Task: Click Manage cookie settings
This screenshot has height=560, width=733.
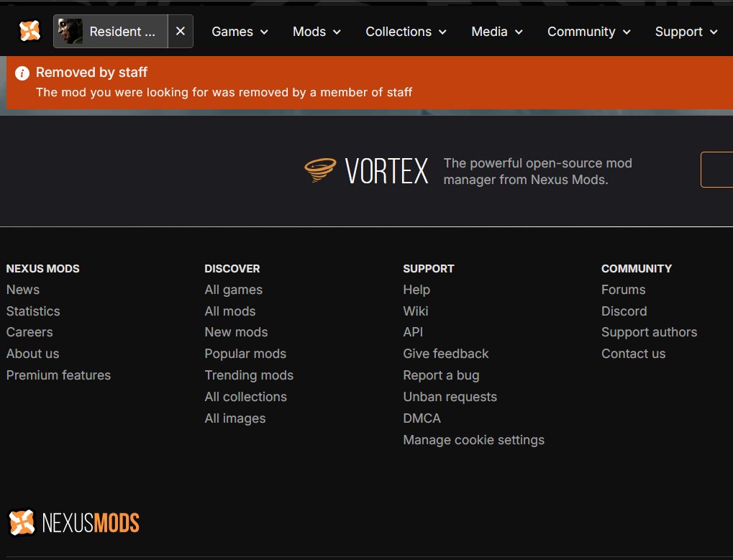Action: [x=474, y=440]
